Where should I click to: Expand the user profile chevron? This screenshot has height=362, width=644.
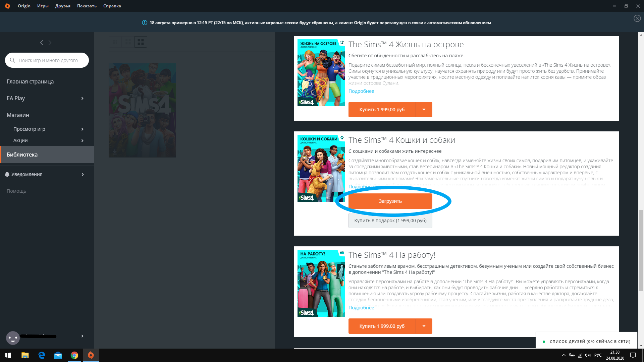coord(83,336)
